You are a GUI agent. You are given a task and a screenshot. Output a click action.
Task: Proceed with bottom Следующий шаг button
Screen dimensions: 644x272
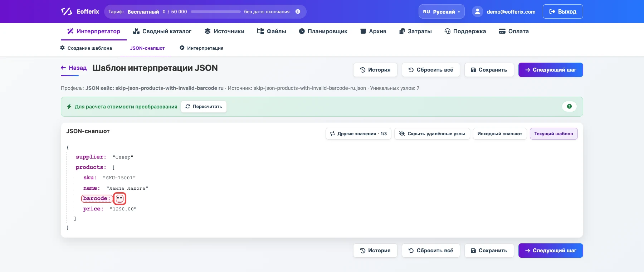tap(551, 251)
